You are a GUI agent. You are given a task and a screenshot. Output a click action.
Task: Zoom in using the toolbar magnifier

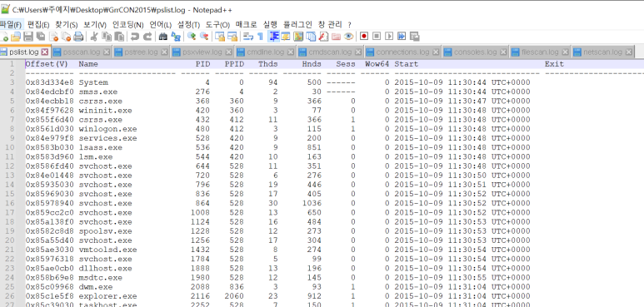click(x=192, y=37)
